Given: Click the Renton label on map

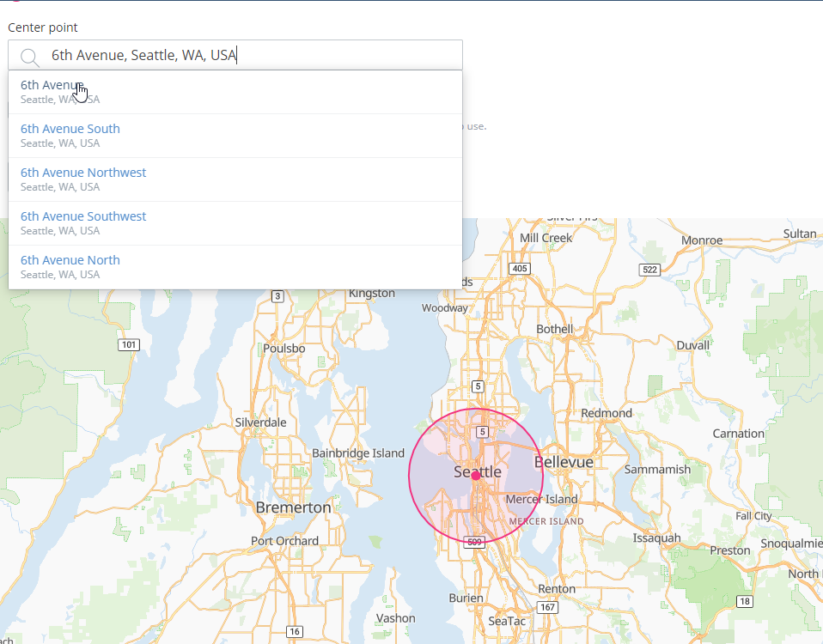Looking at the screenshot, I should [557, 589].
